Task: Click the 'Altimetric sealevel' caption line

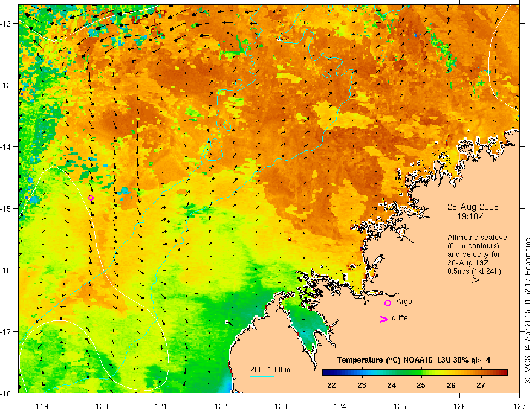Action: click(478, 238)
